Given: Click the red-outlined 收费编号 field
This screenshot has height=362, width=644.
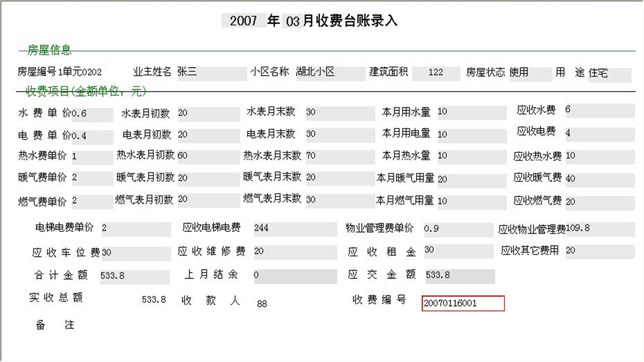Looking at the screenshot, I should [x=463, y=303].
